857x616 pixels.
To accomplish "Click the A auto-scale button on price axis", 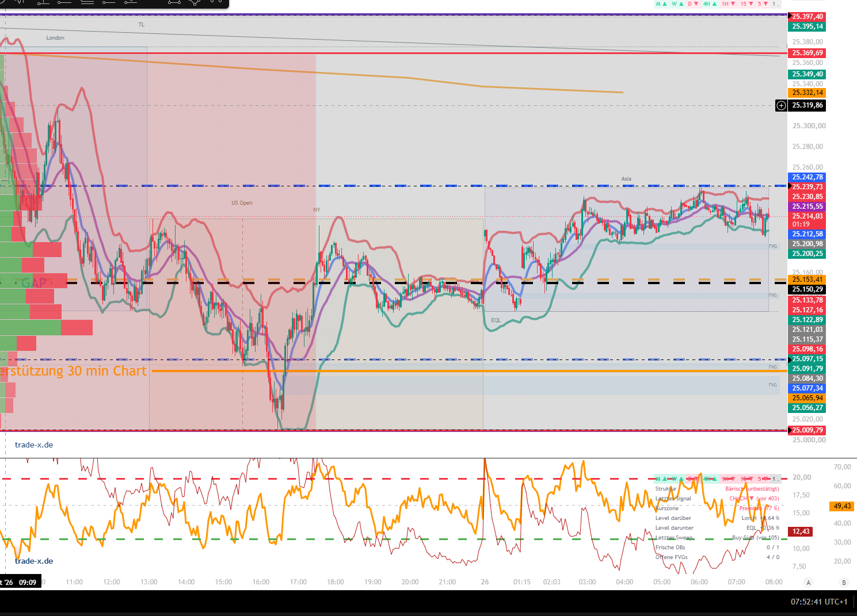I will (809, 583).
